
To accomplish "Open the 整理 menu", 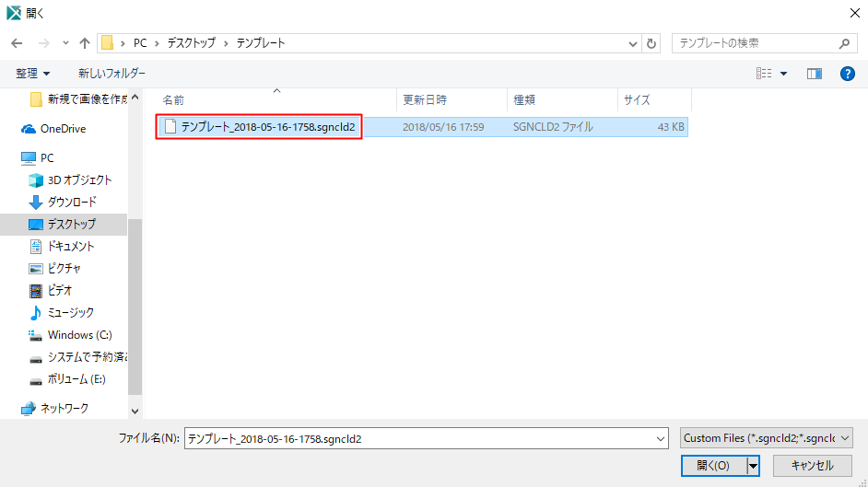I will [32, 73].
